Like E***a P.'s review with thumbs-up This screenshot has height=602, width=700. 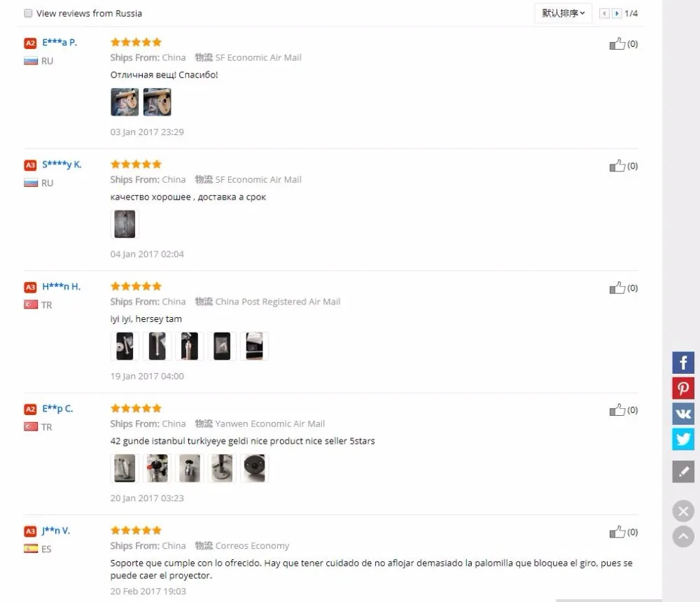tap(617, 43)
